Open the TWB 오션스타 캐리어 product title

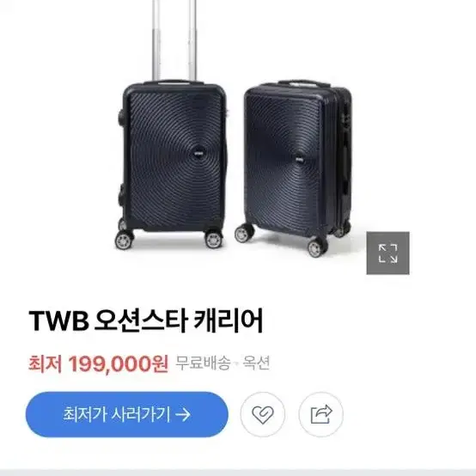[146, 320]
